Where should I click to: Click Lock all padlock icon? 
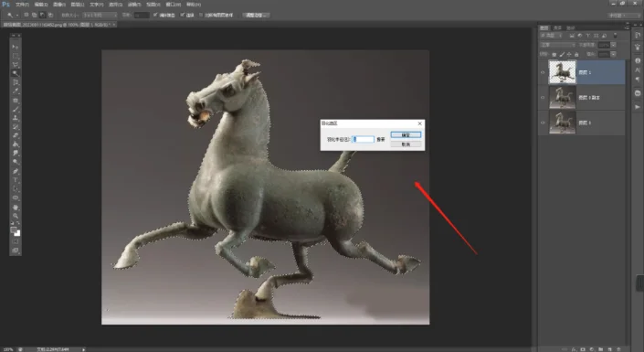(576, 54)
